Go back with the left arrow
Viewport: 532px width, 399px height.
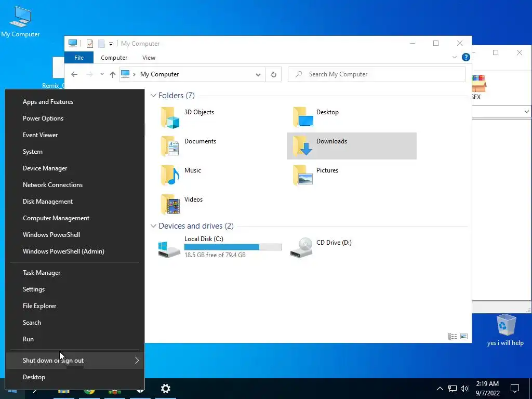[x=74, y=74]
